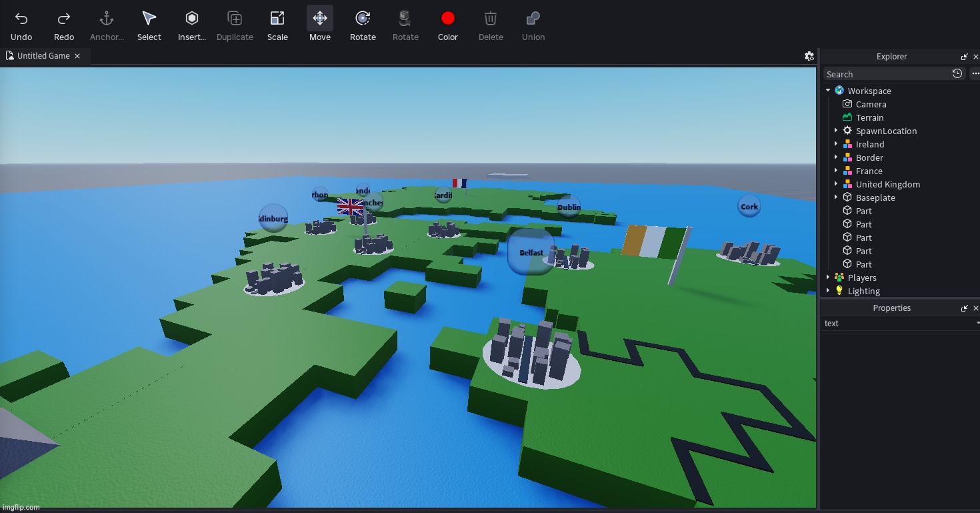Select Camera in the Explorer tree
Image resolution: width=980 pixels, height=513 pixels.
[871, 104]
